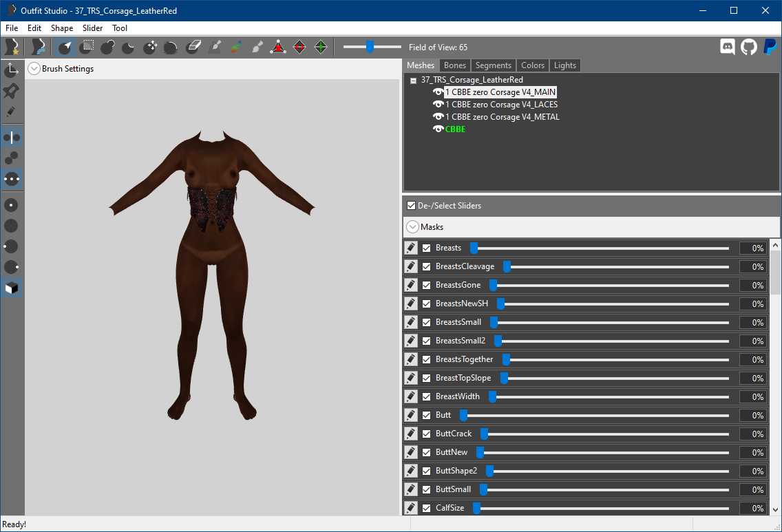Edit the ButtSmall slider with pencil button
782x532 pixels.
pos(410,489)
